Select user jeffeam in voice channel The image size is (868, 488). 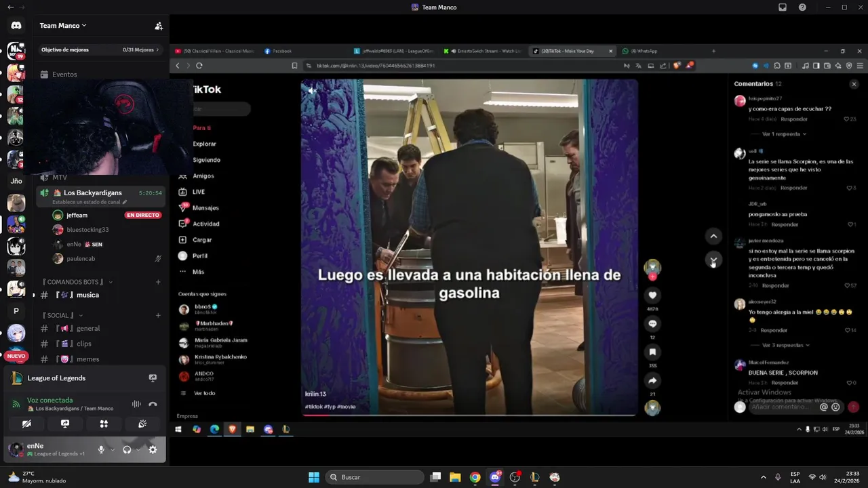coord(77,215)
